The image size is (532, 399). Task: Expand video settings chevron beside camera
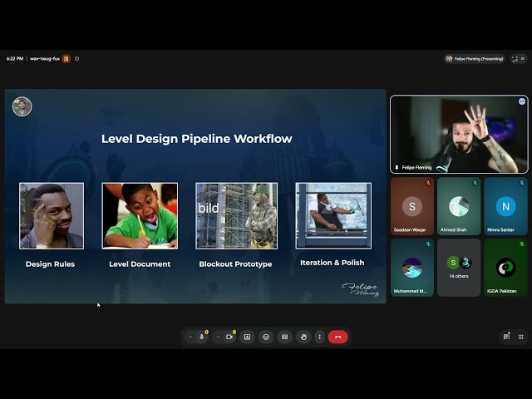[218, 337]
